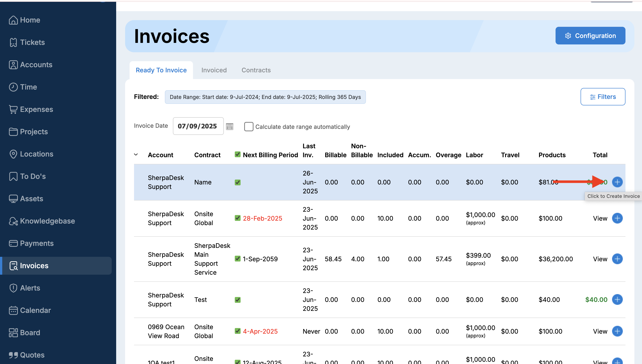The image size is (642, 364).
Task: Expand the chevron beside Account column header
Action: pyautogui.click(x=136, y=155)
